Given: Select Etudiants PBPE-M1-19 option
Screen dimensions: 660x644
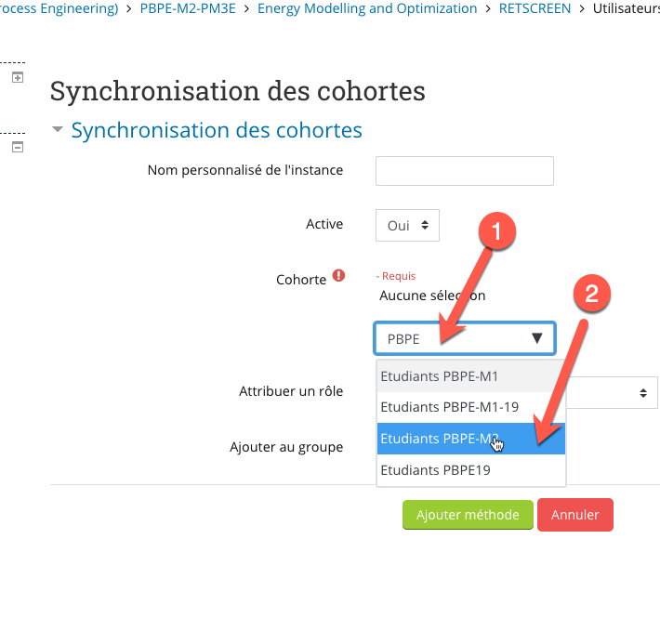Looking at the screenshot, I should tap(470, 407).
